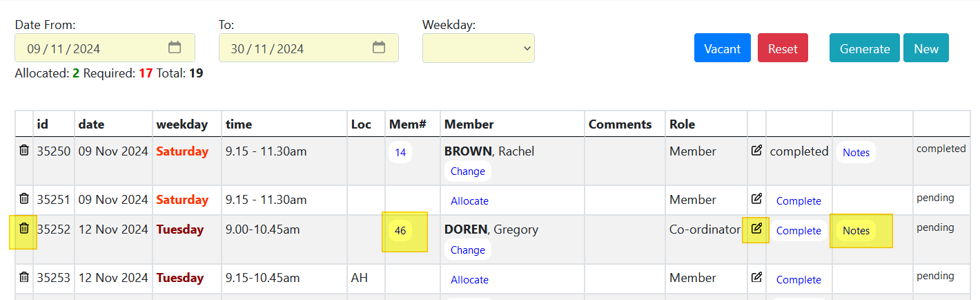Change member for Rachel Brown's shift
The width and height of the screenshot is (980, 300).
(x=468, y=171)
